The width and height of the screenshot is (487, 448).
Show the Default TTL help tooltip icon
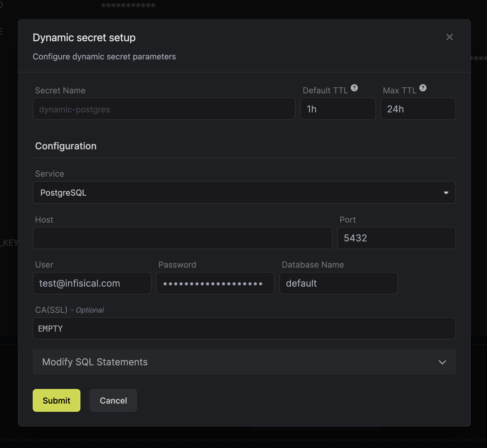pyautogui.click(x=354, y=88)
